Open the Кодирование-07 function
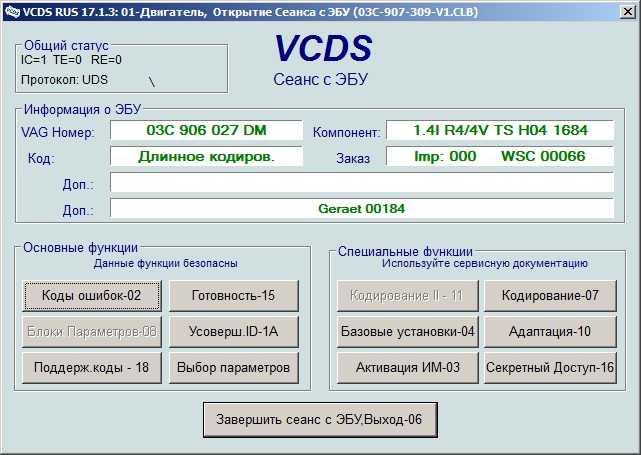 tap(550, 296)
